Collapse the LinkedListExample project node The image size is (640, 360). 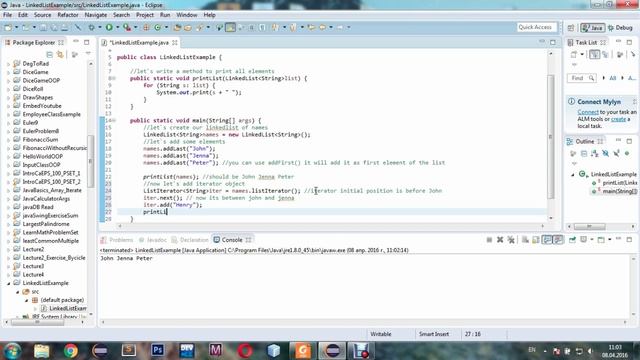pos(9,283)
